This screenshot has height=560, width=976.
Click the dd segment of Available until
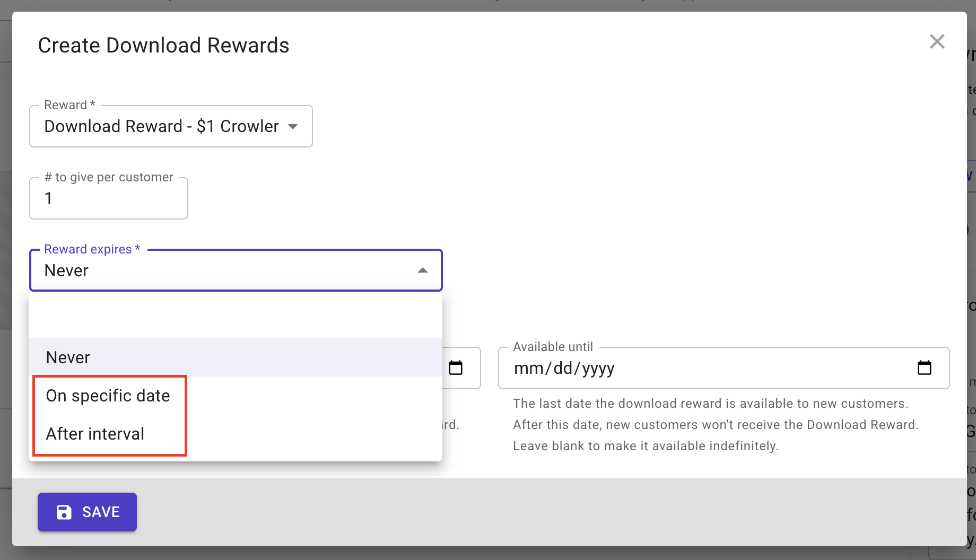click(563, 368)
